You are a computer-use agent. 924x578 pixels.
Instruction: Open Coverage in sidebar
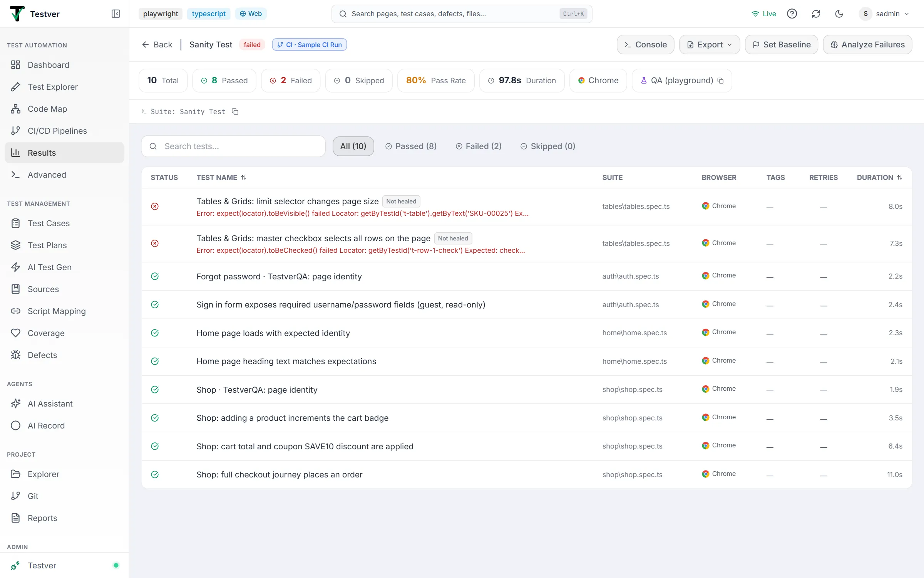click(x=64, y=333)
